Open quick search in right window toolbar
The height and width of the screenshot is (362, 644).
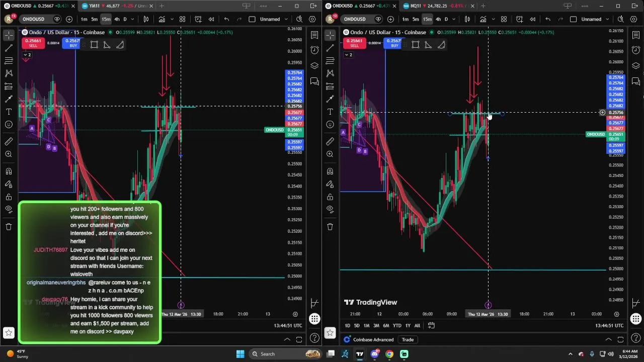pos(621,19)
